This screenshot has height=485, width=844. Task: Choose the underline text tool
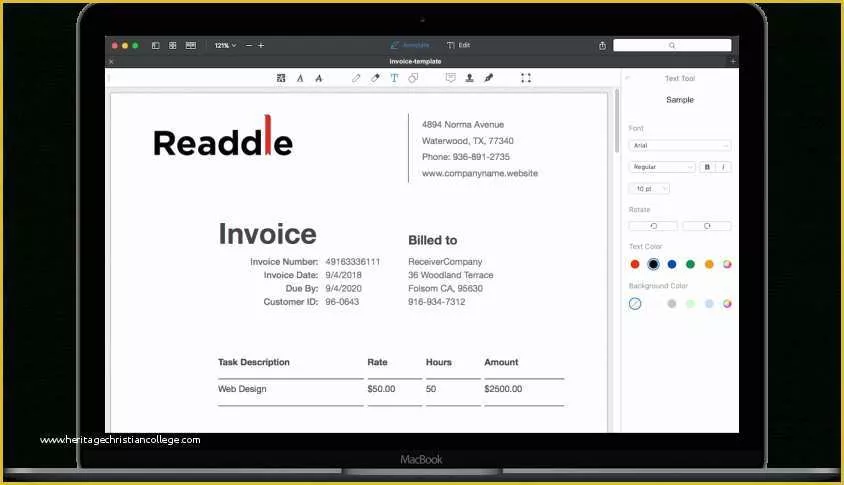pos(300,78)
